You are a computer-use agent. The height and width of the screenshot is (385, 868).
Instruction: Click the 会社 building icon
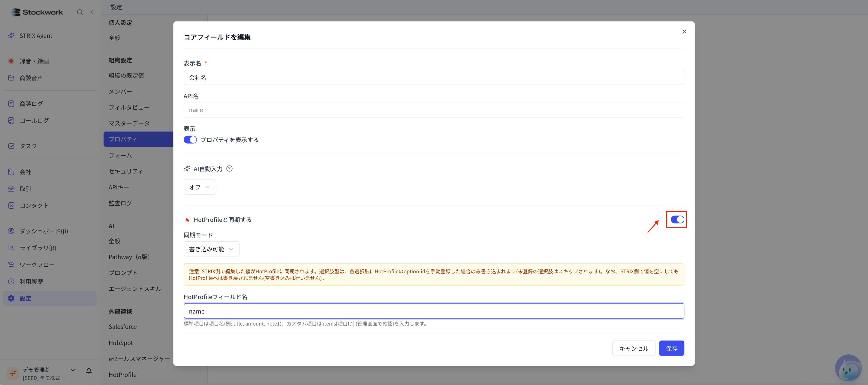point(11,172)
